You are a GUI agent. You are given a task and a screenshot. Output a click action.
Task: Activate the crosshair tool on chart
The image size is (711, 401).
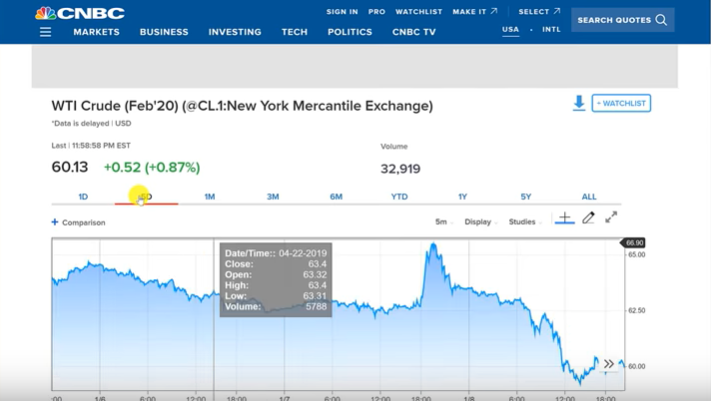(x=565, y=218)
